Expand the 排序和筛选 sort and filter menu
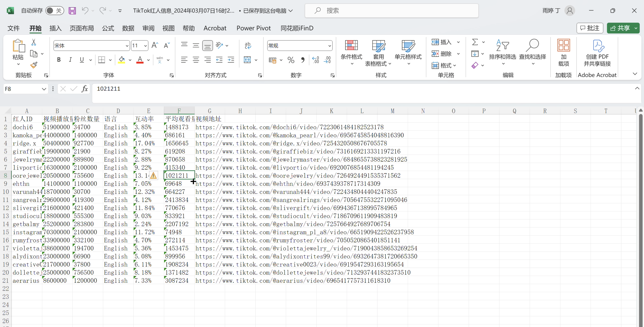644x327 pixels. click(502, 52)
